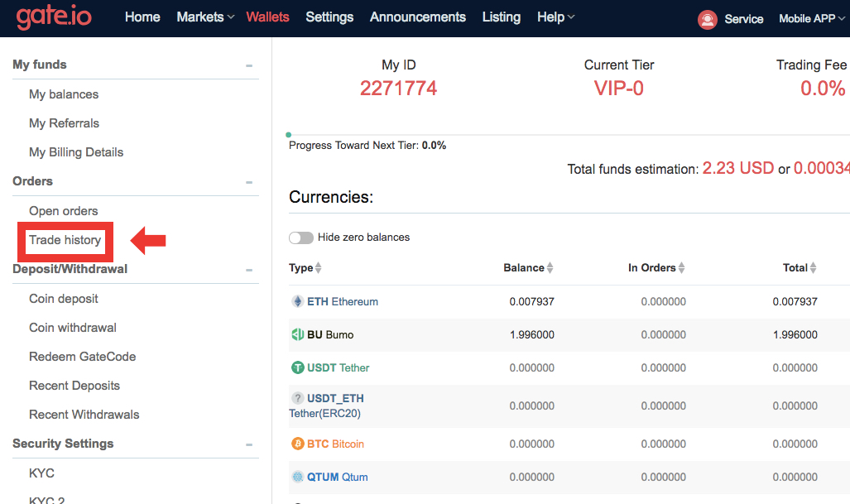Open the ETH Ethereum currency link
This screenshot has height=504, width=850.
(343, 301)
